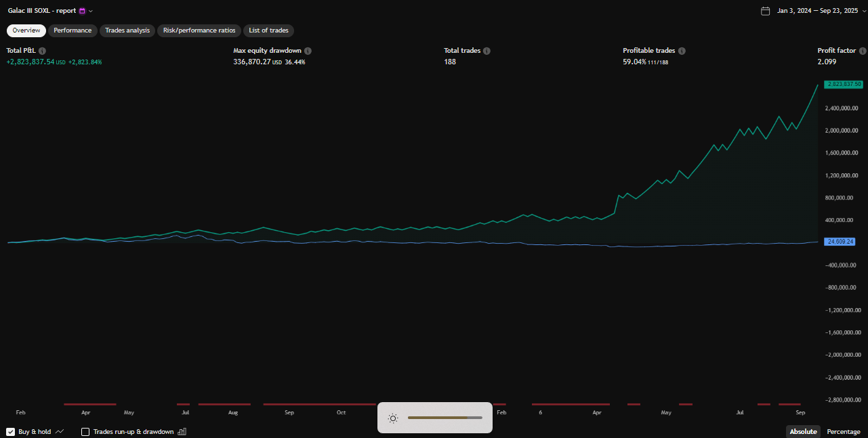
Task: Click the Profitable trades info icon
Action: [x=682, y=51]
